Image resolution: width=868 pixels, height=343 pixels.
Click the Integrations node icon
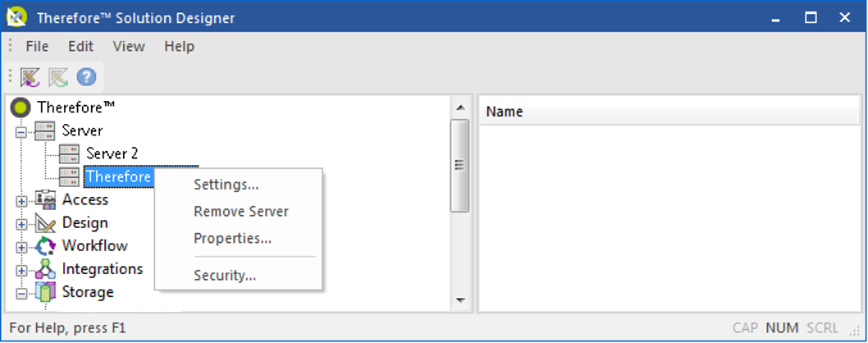click(45, 269)
